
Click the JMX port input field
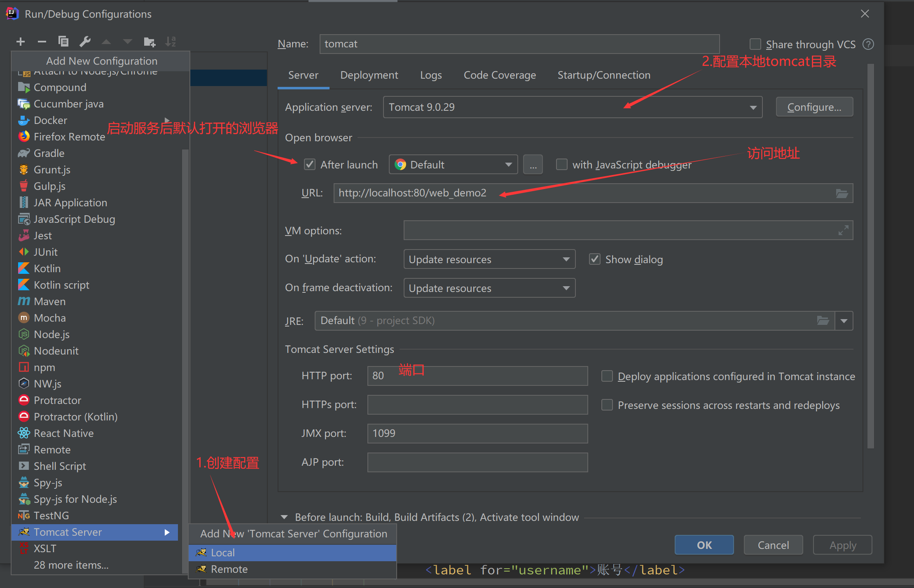tap(477, 434)
